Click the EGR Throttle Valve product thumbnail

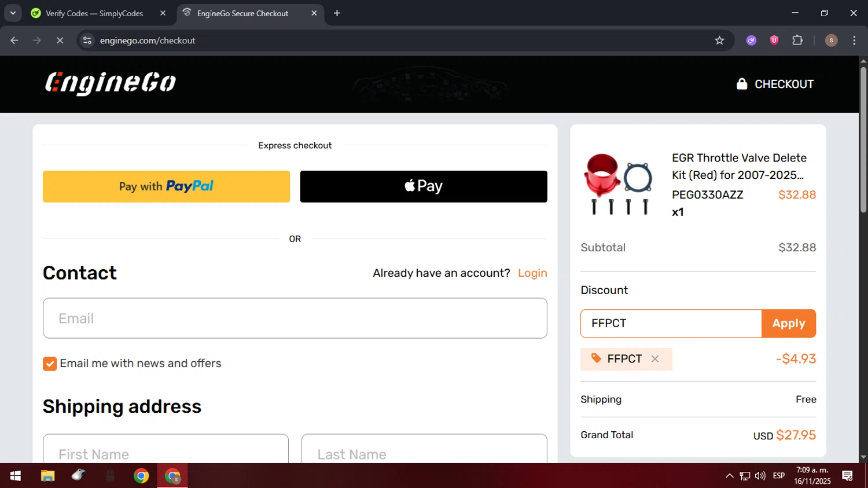[619, 185]
